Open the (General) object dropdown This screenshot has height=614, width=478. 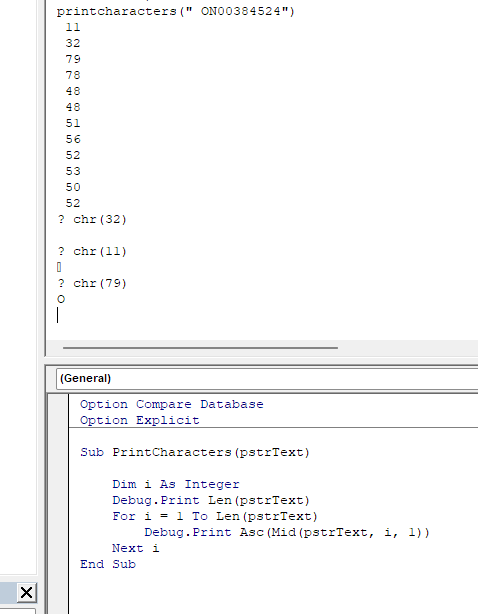[267, 378]
